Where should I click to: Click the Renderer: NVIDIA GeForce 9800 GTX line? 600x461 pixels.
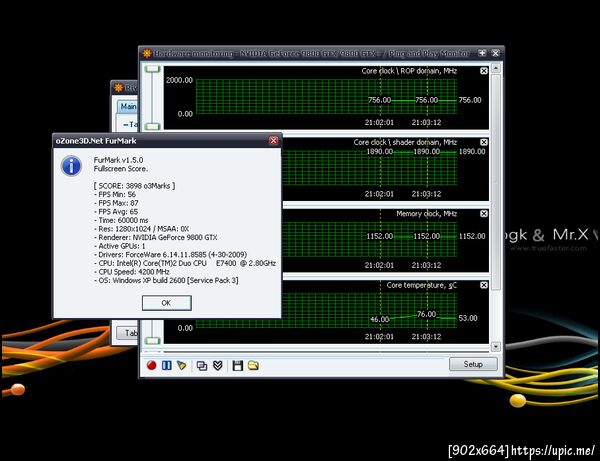pos(155,238)
